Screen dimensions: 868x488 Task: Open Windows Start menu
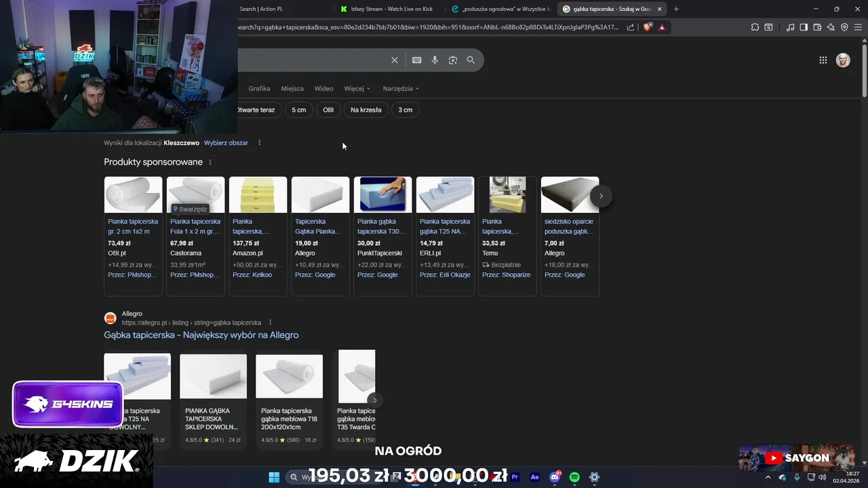pos(274,477)
